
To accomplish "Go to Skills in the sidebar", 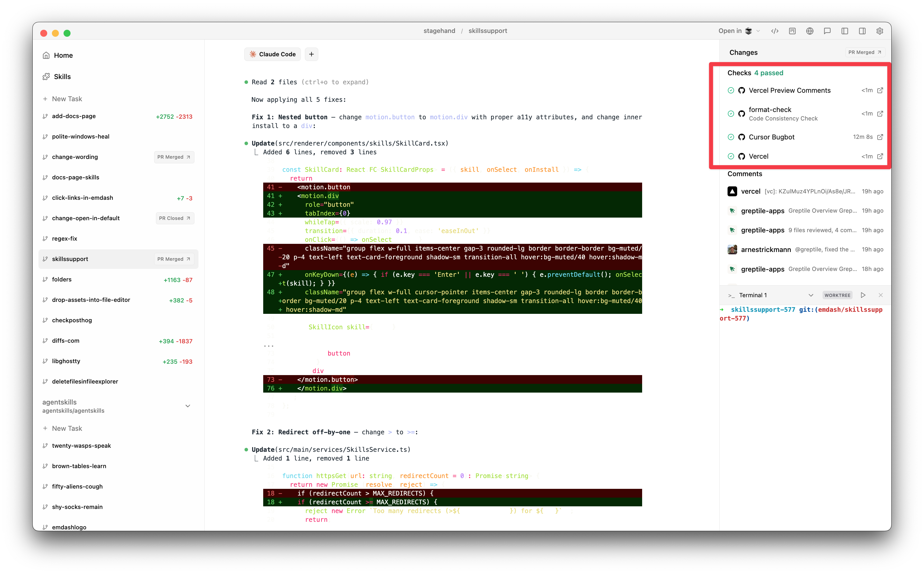I will point(62,77).
